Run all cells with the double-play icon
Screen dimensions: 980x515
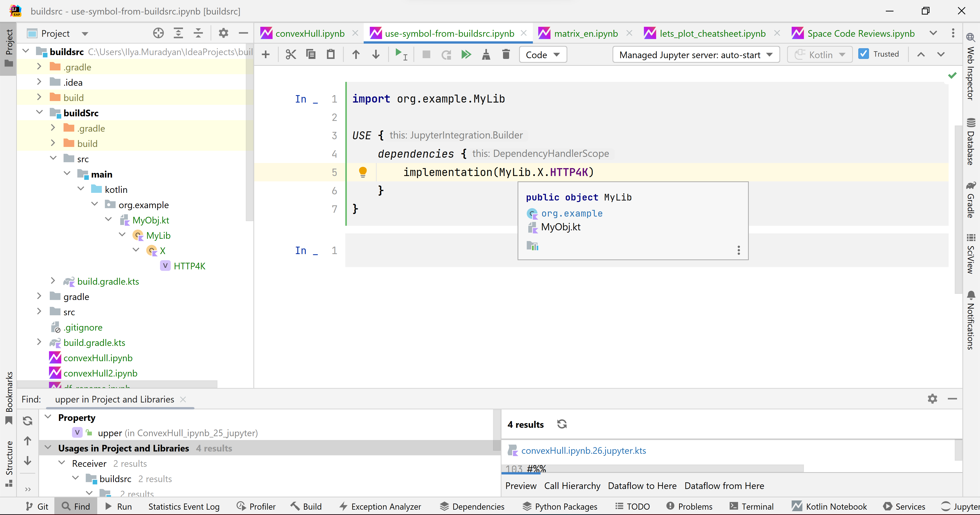(x=466, y=55)
